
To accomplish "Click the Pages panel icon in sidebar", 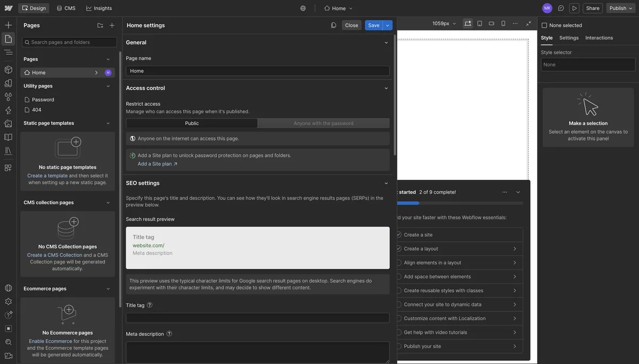I will (x=8, y=39).
